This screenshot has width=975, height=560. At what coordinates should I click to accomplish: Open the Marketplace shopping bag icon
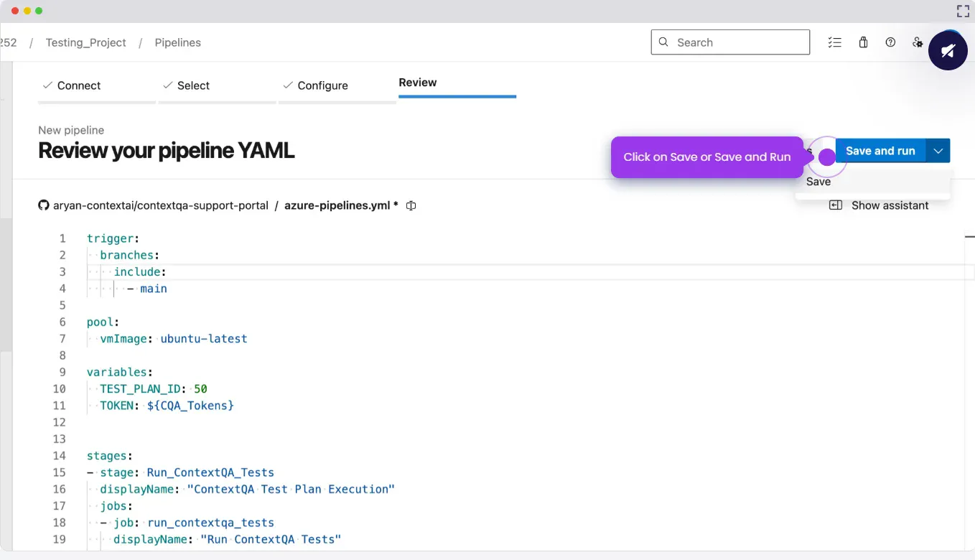(863, 42)
